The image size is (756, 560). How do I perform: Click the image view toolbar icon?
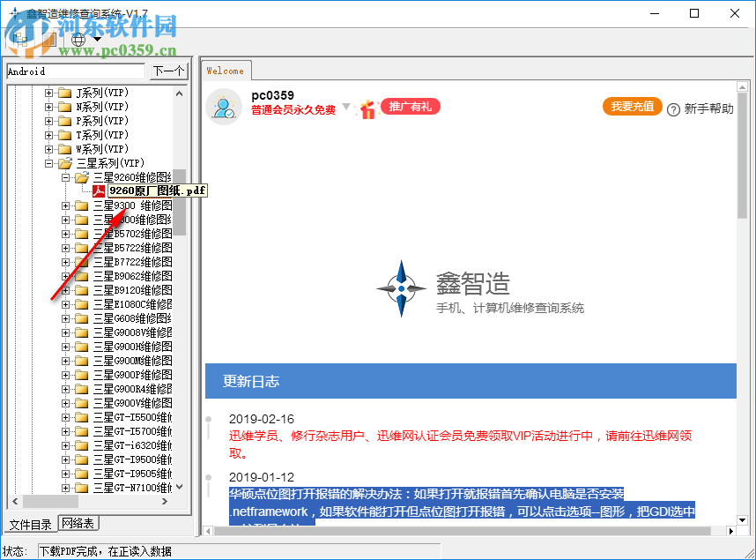pyautogui.click(x=49, y=40)
